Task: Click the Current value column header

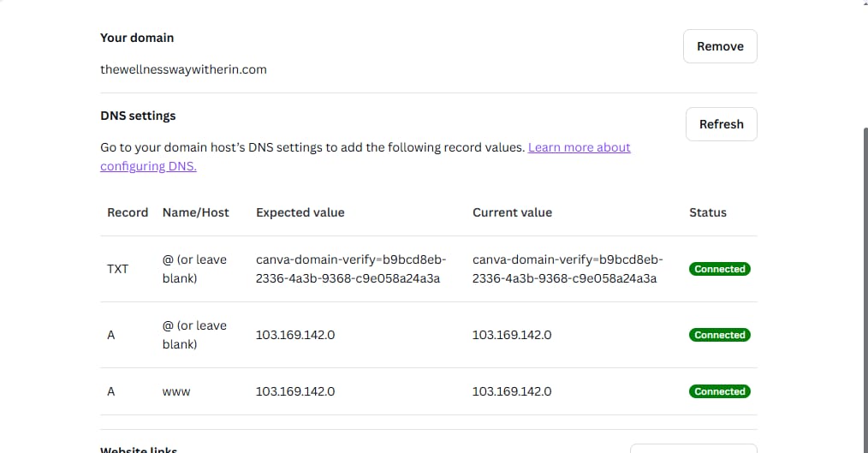Action: 512,212
